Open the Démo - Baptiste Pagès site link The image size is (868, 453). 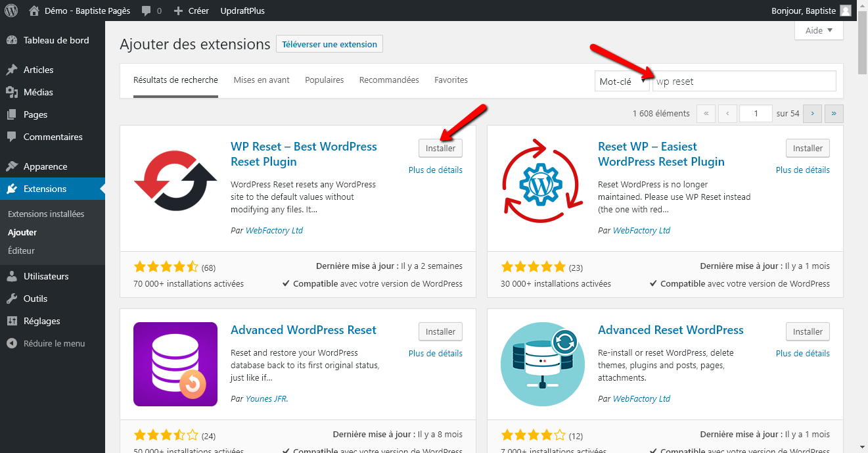(80, 11)
